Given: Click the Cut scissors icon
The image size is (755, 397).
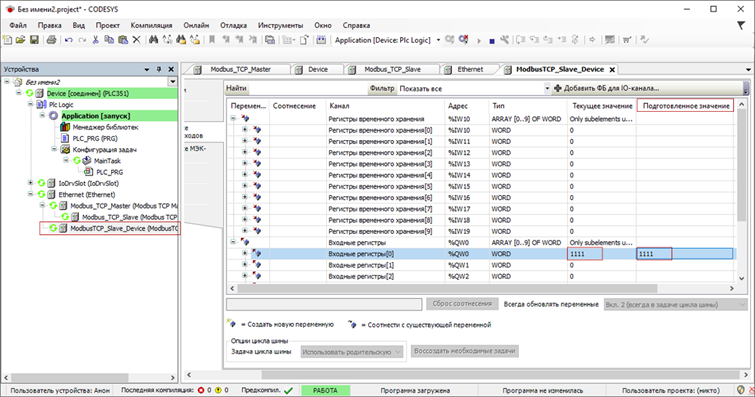Looking at the screenshot, I should [95, 40].
